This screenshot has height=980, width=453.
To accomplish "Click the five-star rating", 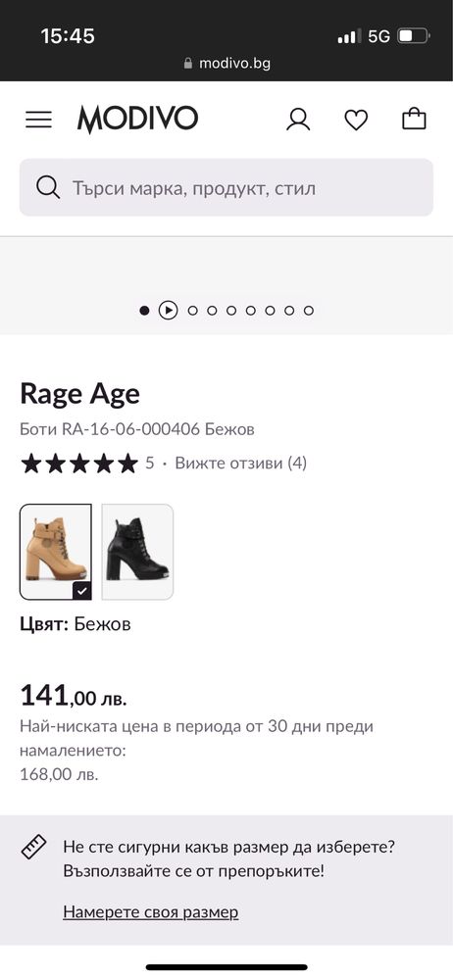I will click(78, 464).
